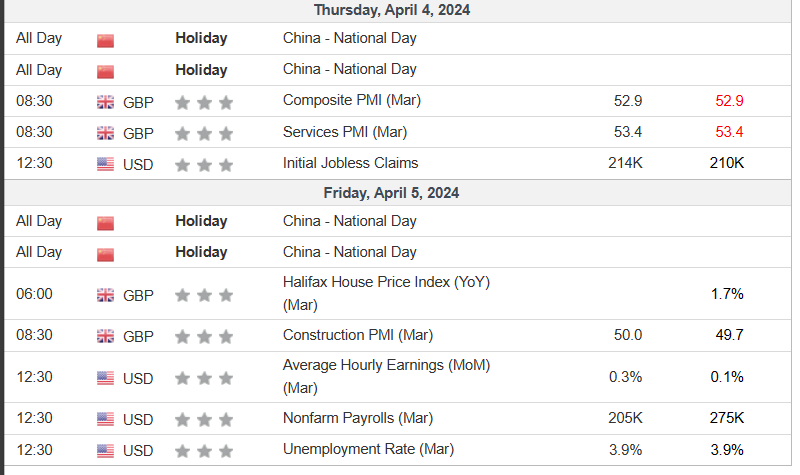Click the importance stars for Nonfarm Payrolls
Viewport: 800px width, 475px height.
tap(204, 419)
